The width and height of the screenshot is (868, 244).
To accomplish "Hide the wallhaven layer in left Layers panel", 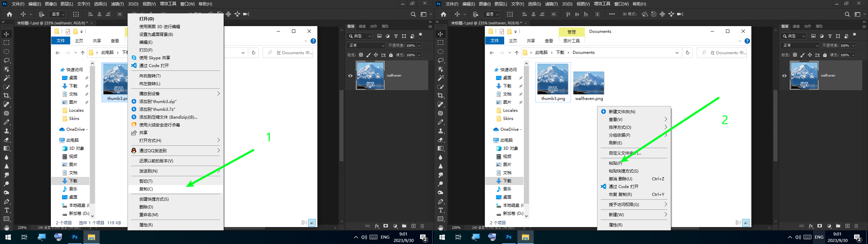I will coord(350,76).
